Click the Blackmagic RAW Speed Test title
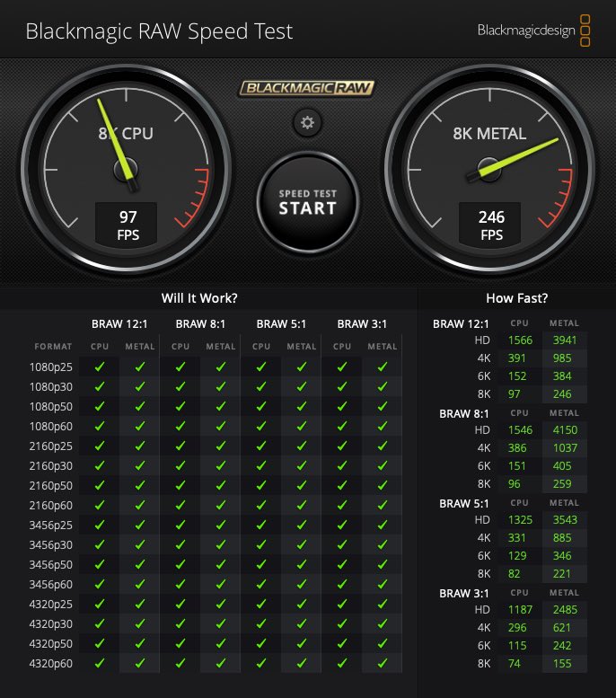This screenshot has width=616, height=698. (x=159, y=31)
